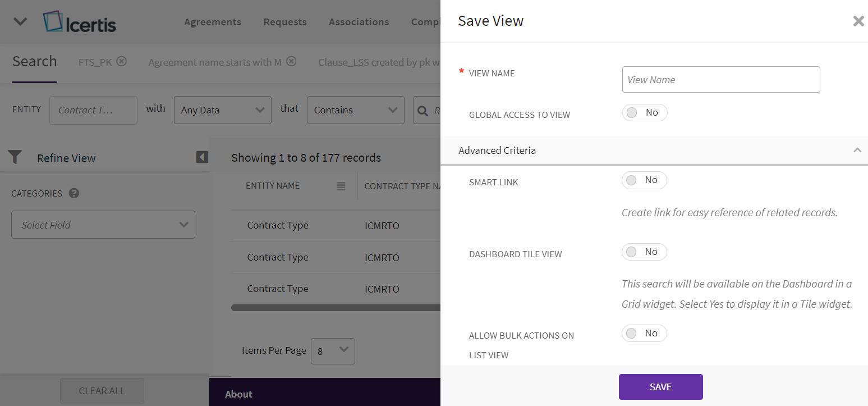
Task: Remove the 'Agreement name starts with M' chip
Action: pos(291,62)
